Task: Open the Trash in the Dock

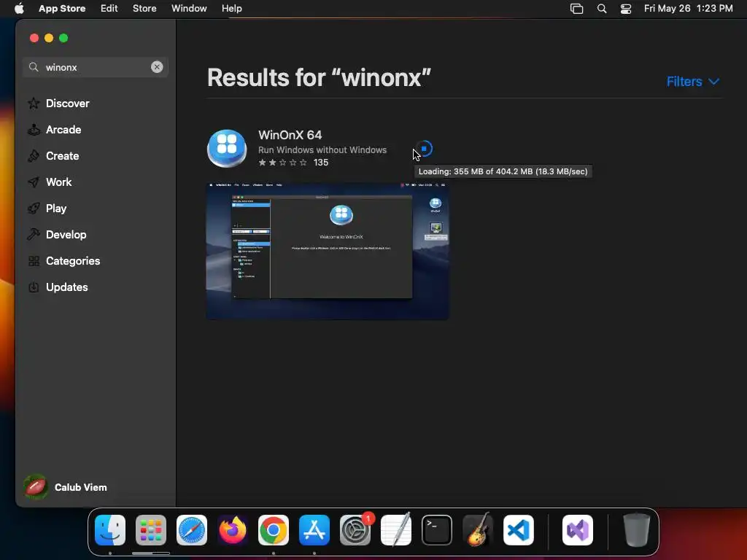Action: pos(636,530)
